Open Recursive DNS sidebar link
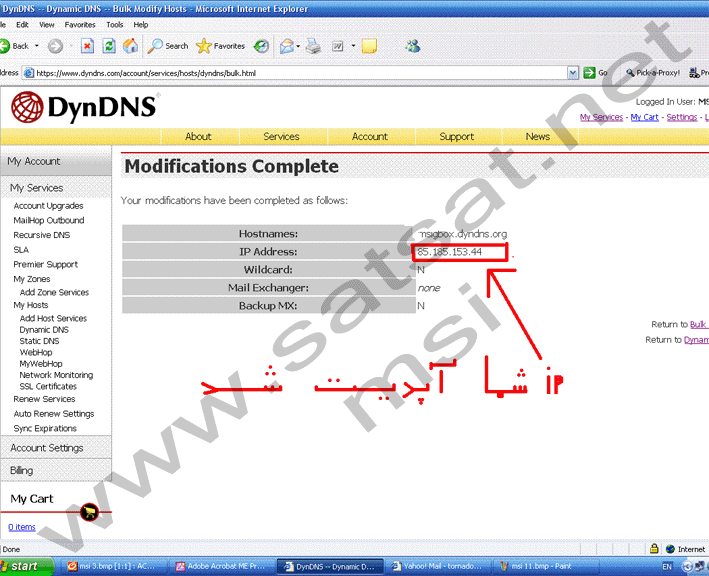The width and height of the screenshot is (709, 576). pos(42,235)
